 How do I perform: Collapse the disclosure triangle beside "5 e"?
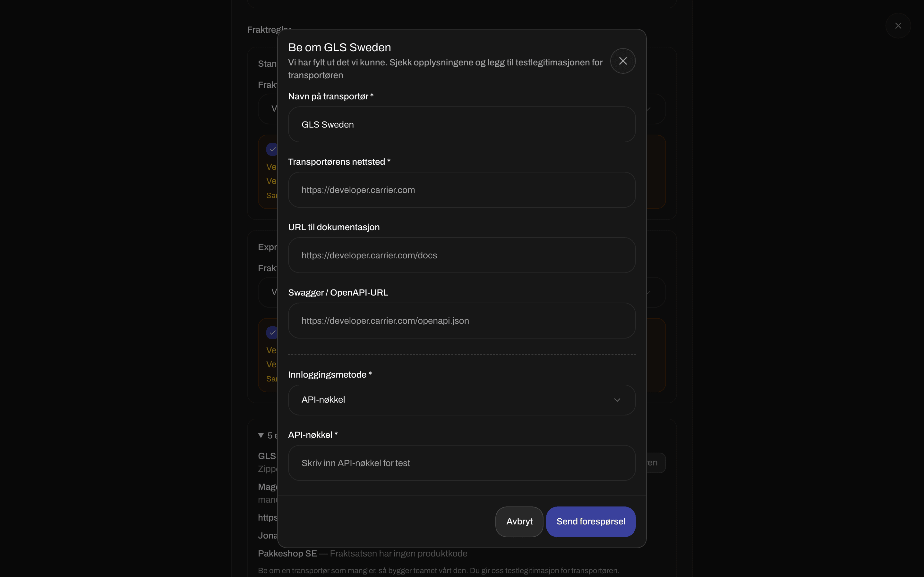[x=261, y=435]
